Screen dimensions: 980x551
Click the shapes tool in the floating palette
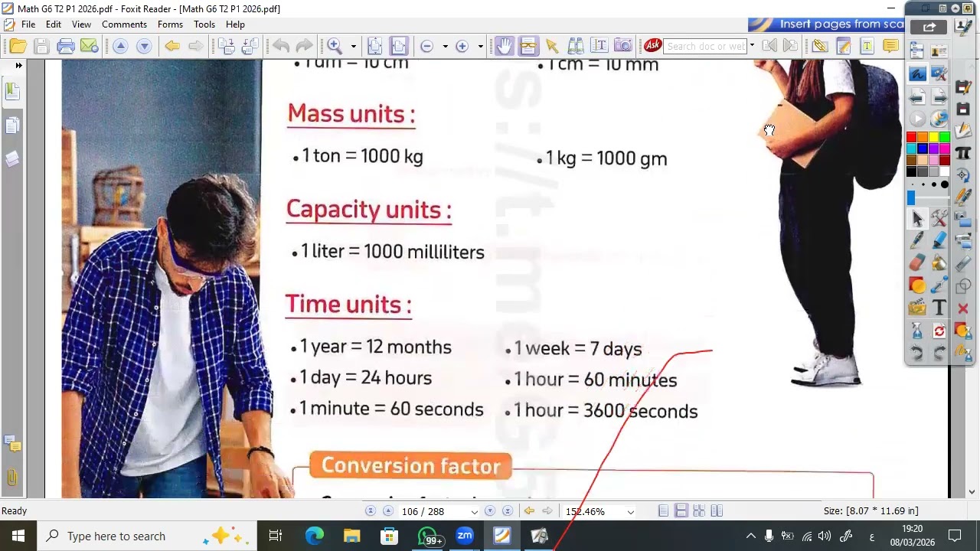(x=917, y=285)
